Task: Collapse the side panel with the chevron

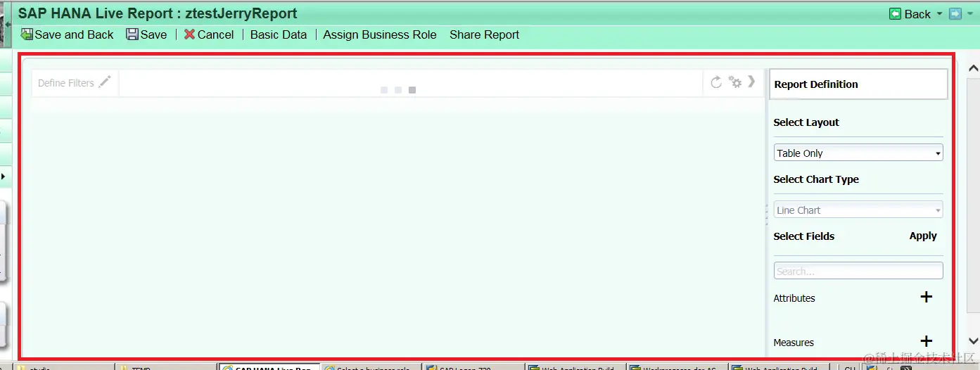Action: tap(751, 82)
